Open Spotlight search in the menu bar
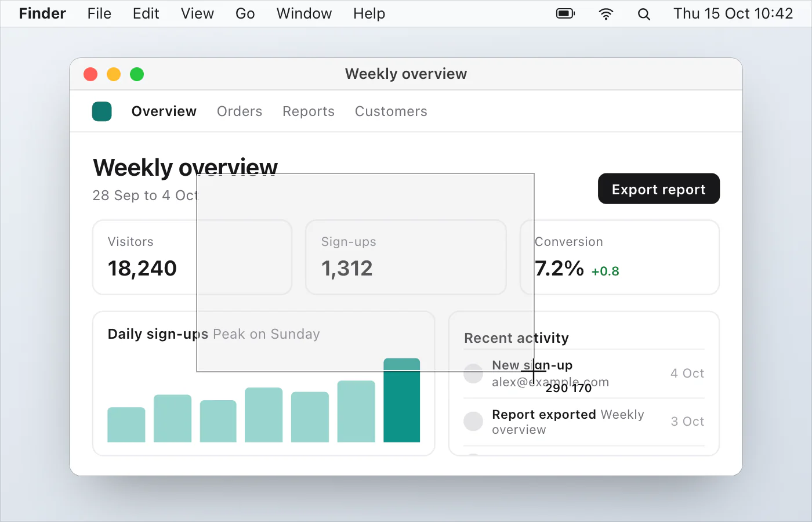 tap(644, 14)
